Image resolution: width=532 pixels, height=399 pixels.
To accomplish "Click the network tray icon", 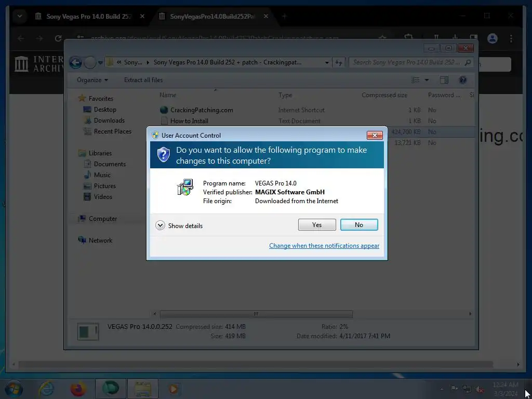I will coord(467,389).
